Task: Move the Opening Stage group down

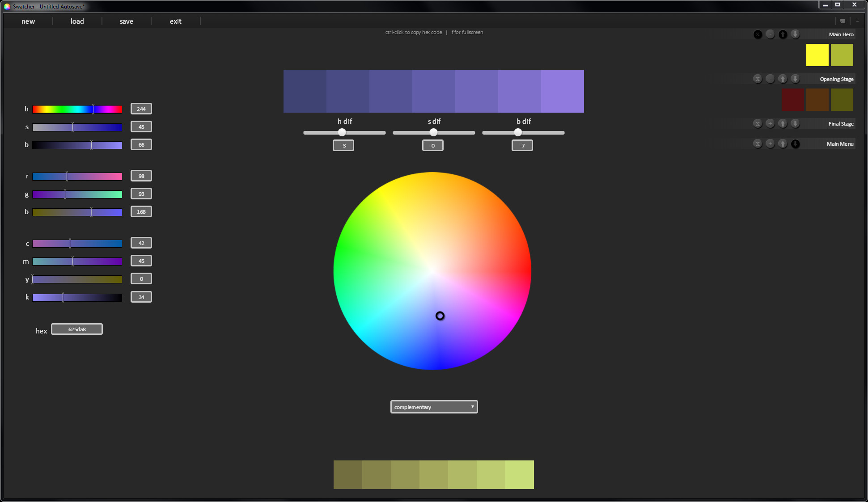Action: click(x=795, y=79)
